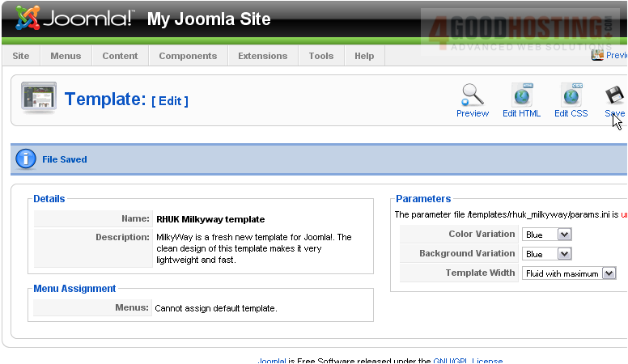
Task: Click the Edit CSS toolbar icon
Action: click(571, 95)
